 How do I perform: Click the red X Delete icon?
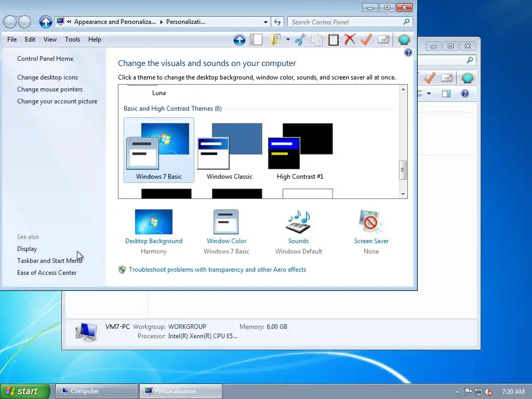[x=350, y=39]
